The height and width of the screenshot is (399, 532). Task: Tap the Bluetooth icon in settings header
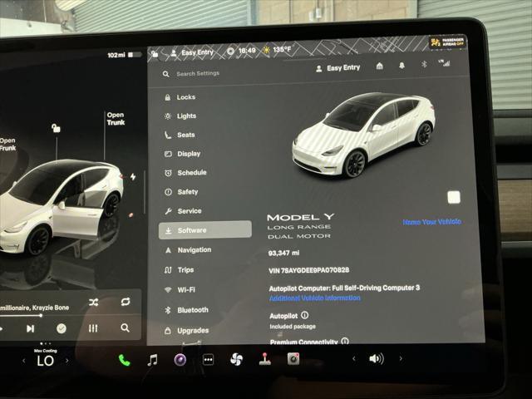coord(424,64)
